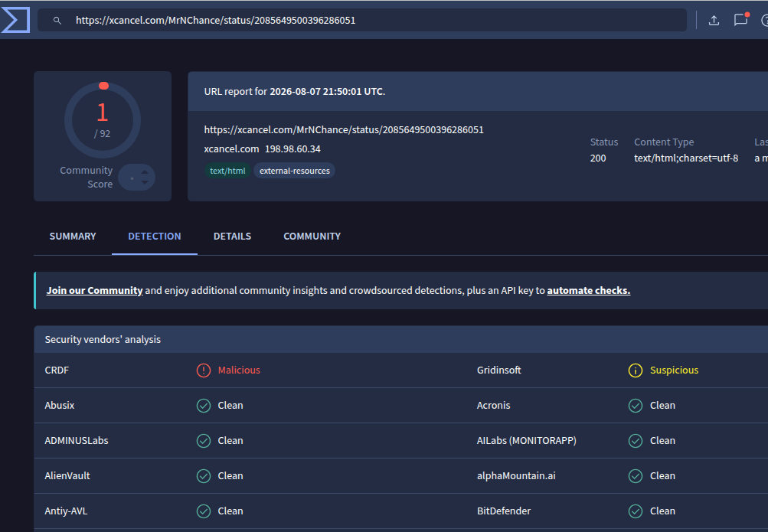Click the CRDF malicious warning icon

point(203,370)
